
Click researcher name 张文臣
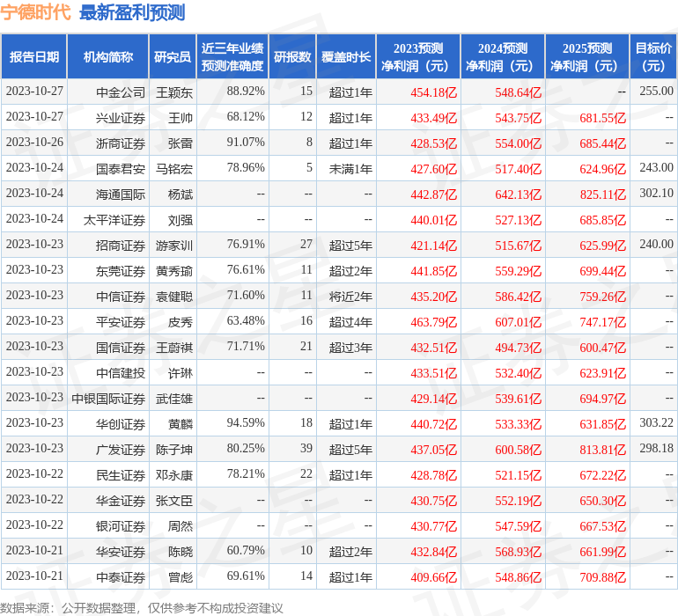174,500
